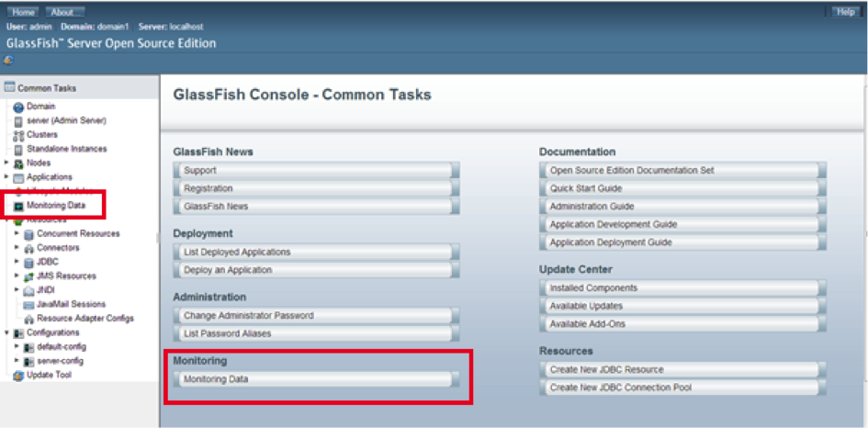Click the Update Tool icon
This screenshot has height=428, width=868.
pyautogui.click(x=18, y=375)
